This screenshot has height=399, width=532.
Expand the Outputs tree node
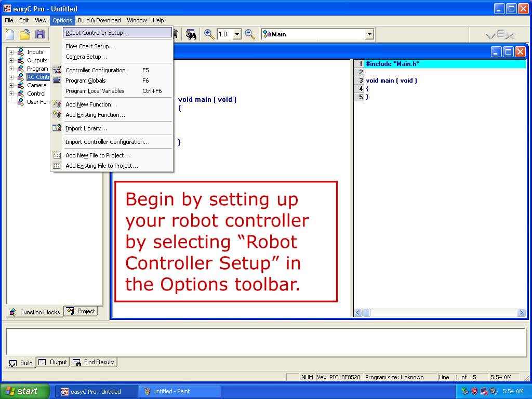(x=11, y=60)
